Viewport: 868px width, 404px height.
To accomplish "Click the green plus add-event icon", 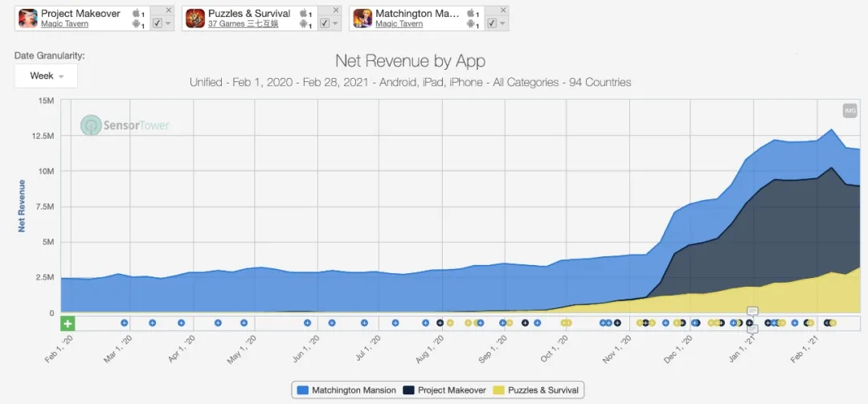I will (68, 323).
